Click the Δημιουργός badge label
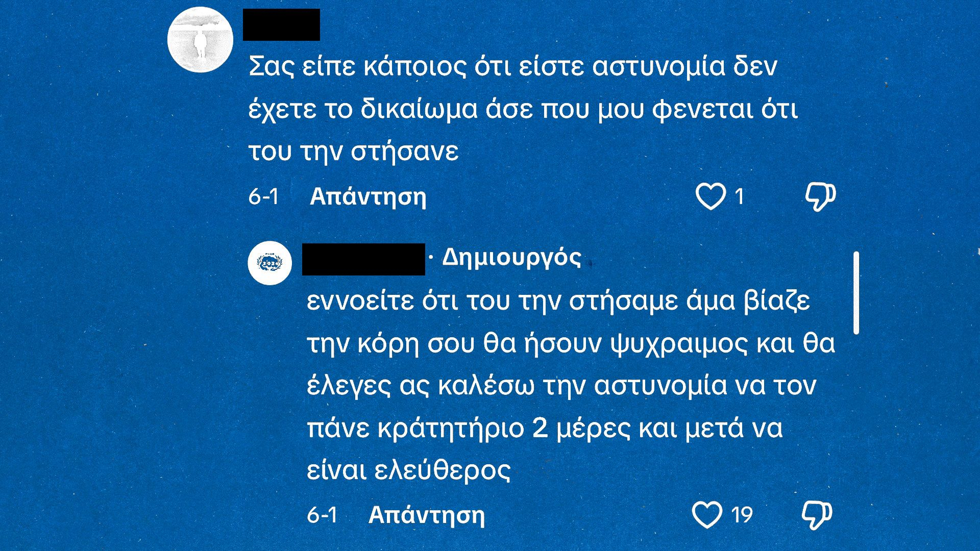980x551 pixels. tap(511, 258)
